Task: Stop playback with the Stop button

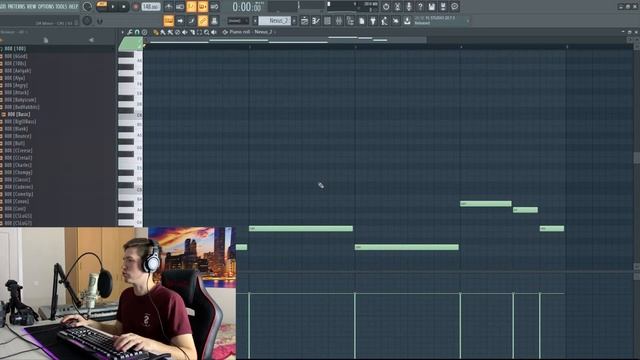Action: click(124, 7)
